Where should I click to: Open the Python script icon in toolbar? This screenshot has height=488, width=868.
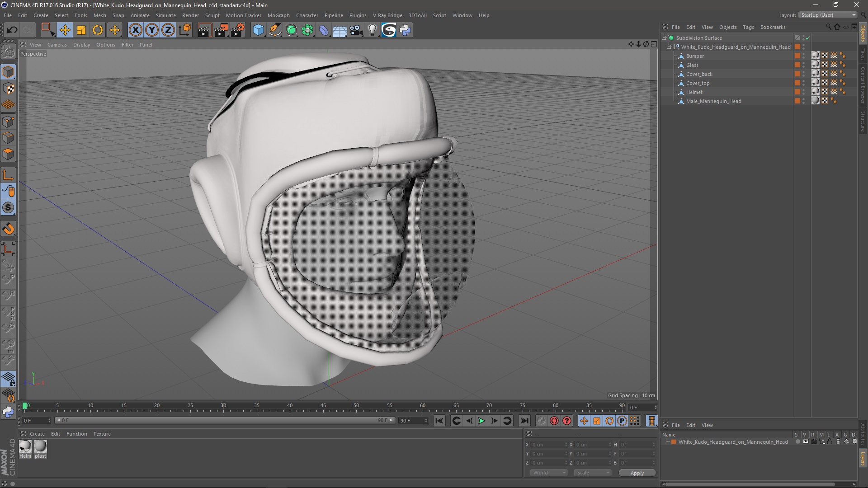point(406,30)
